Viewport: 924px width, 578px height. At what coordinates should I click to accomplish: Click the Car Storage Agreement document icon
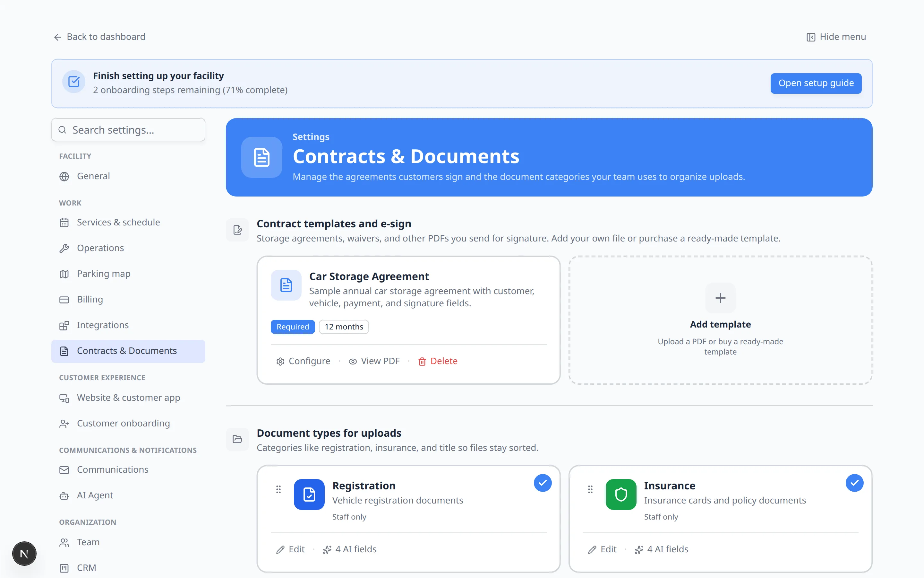(x=286, y=285)
